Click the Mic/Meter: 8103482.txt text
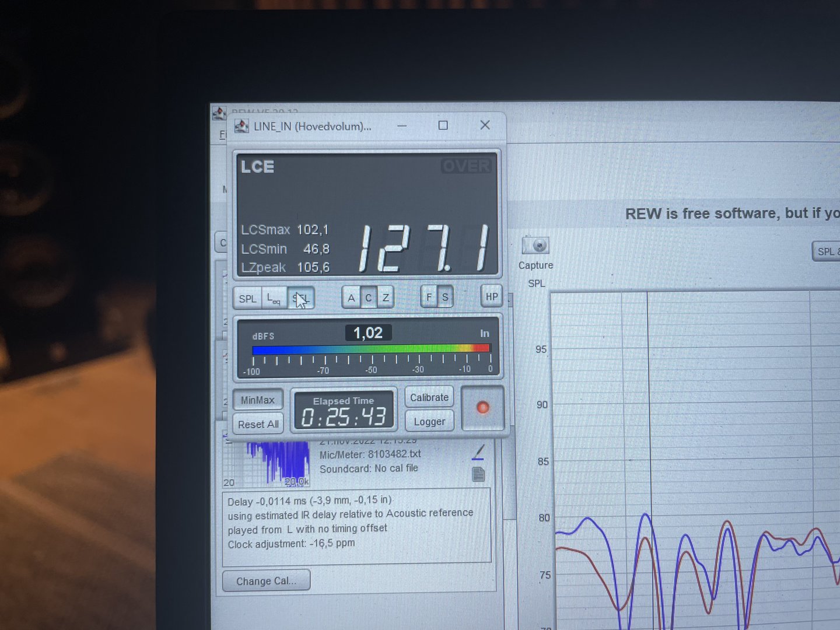The width and height of the screenshot is (840, 630). (x=370, y=454)
